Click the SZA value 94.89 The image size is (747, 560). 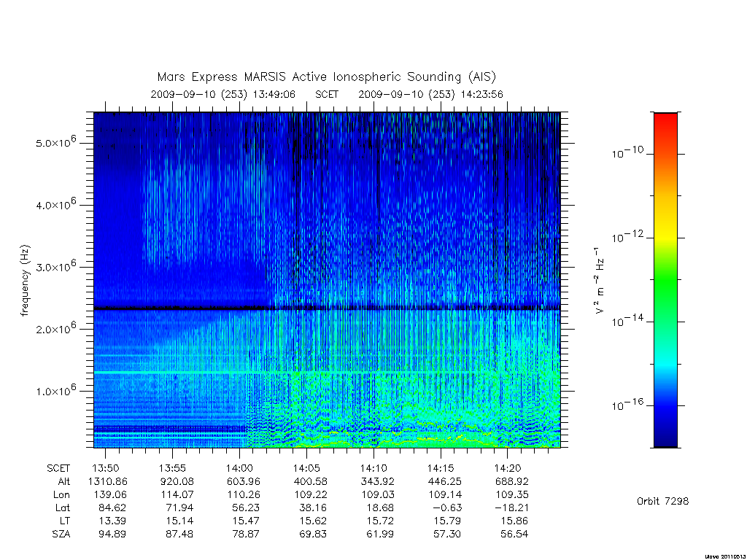(112, 534)
